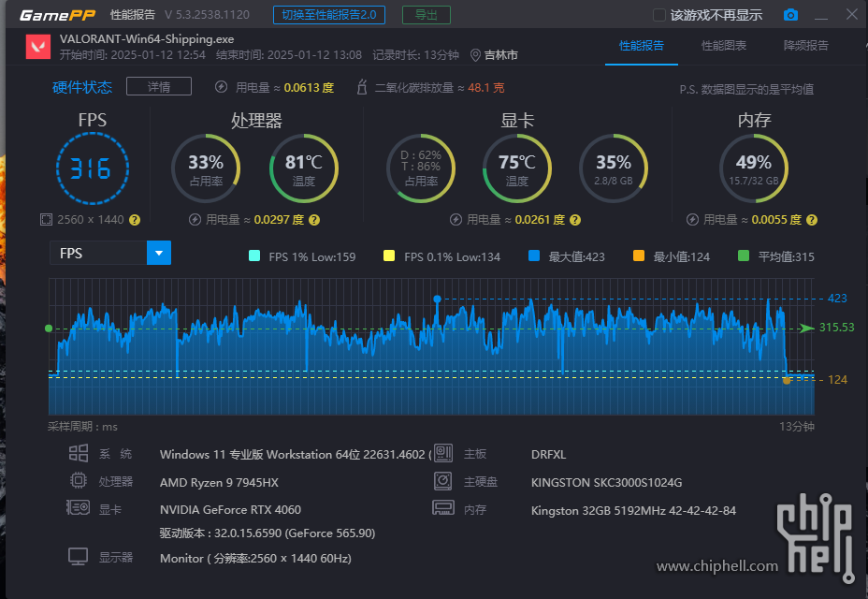The width and height of the screenshot is (868, 599).
Task: Click the KINGSTON SKC3000S1024G disk text
Action: coord(607,483)
